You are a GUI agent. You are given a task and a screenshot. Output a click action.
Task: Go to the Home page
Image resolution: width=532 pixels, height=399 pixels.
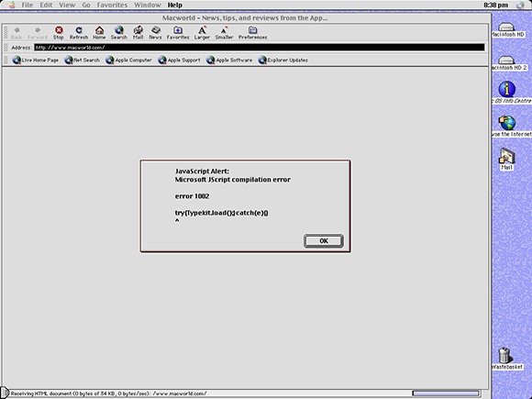click(99, 33)
